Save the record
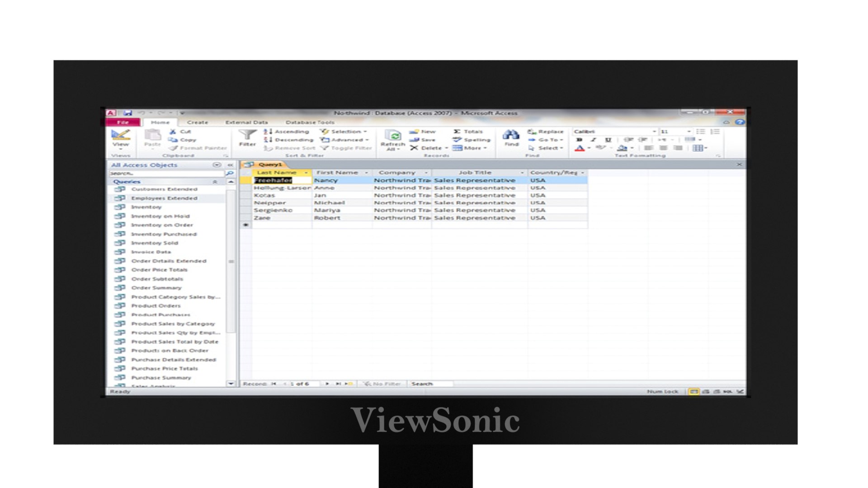The image size is (868, 488). (x=422, y=140)
